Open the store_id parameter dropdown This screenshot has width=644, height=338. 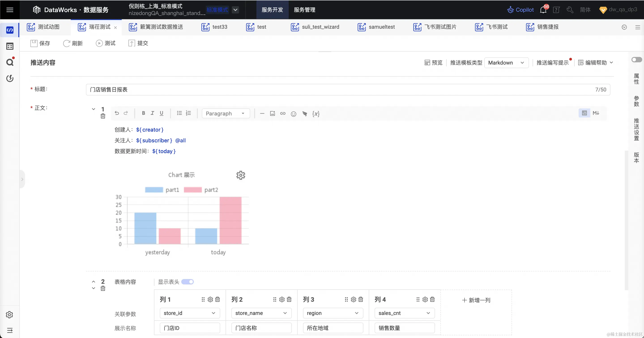coord(190,313)
